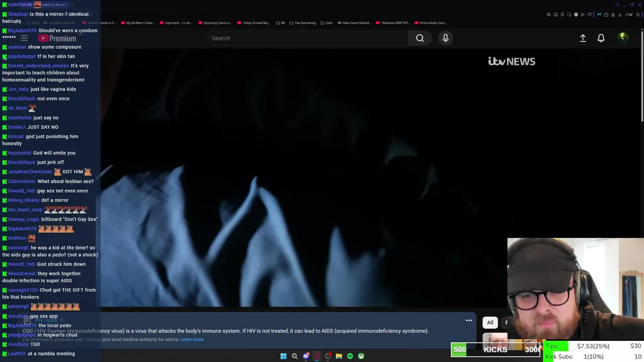The image size is (644, 362).
Task: Click the magnifier search button
Action: [420, 38]
